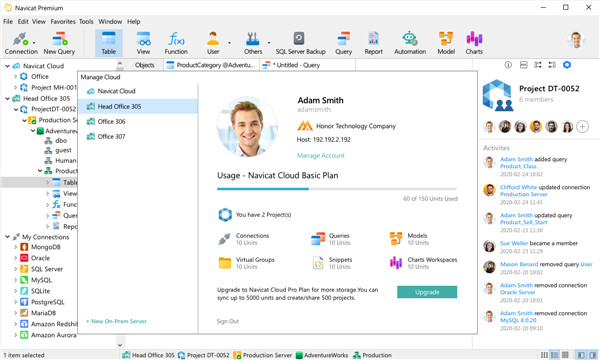This screenshot has height=360, width=600.
Task: Select Office 306 in Manage Cloud list
Action: coord(138,121)
